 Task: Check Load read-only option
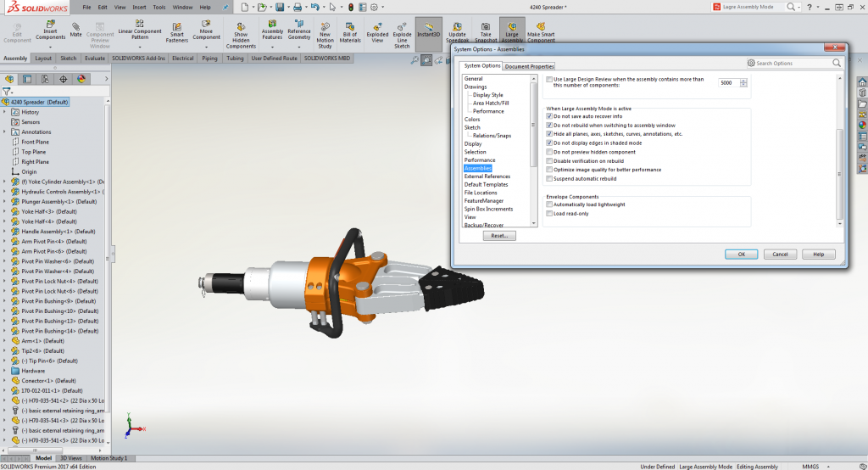coord(549,214)
